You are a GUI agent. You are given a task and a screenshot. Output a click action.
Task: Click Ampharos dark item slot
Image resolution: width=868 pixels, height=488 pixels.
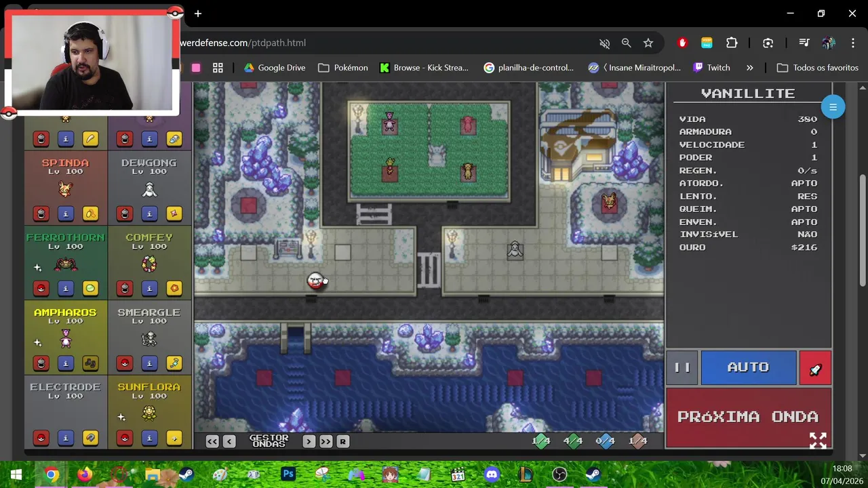90,363
